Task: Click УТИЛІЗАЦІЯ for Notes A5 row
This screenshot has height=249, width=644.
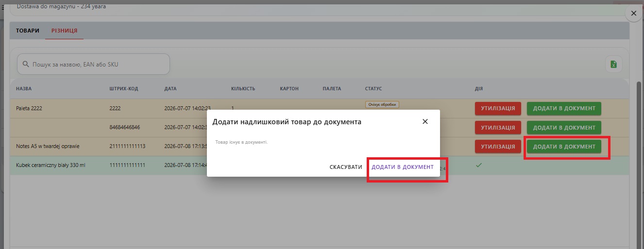Action: click(498, 147)
